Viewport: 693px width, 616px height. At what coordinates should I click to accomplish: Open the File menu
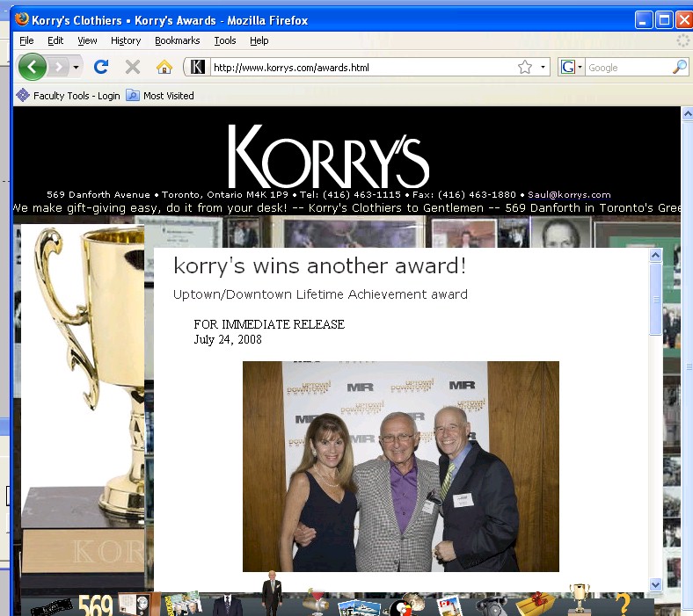click(26, 40)
